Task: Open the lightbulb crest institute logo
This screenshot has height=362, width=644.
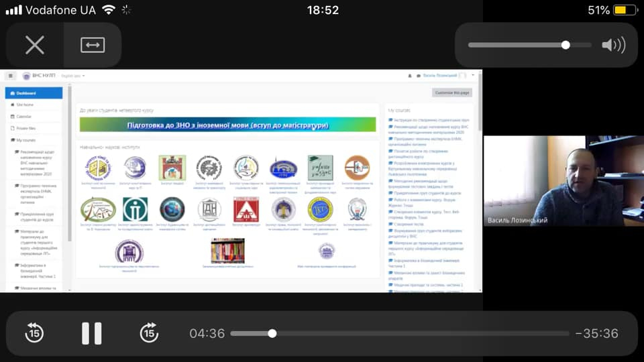Action: click(x=357, y=209)
